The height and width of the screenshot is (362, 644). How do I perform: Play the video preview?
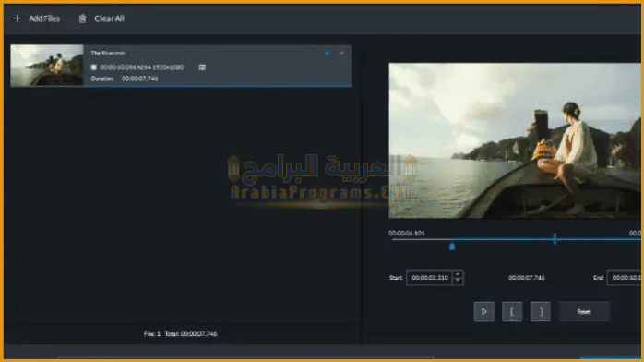(484, 312)
